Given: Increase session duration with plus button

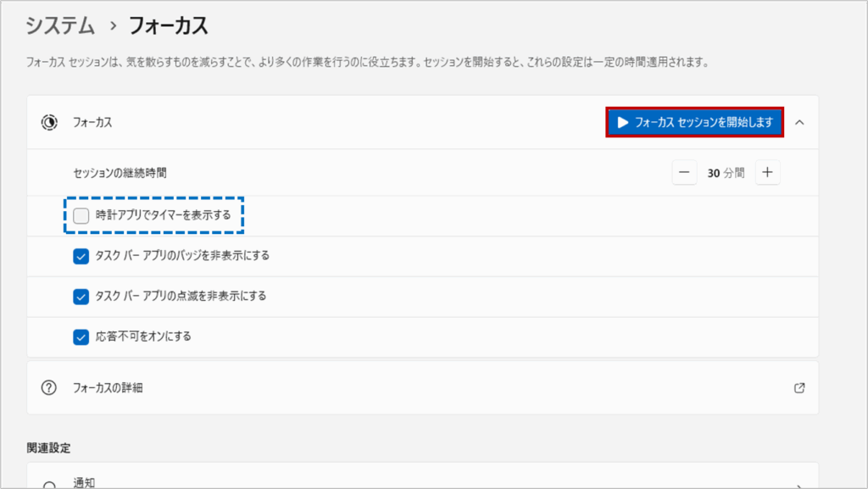Looking at the screenshot, I should click(x=767, y=173).
